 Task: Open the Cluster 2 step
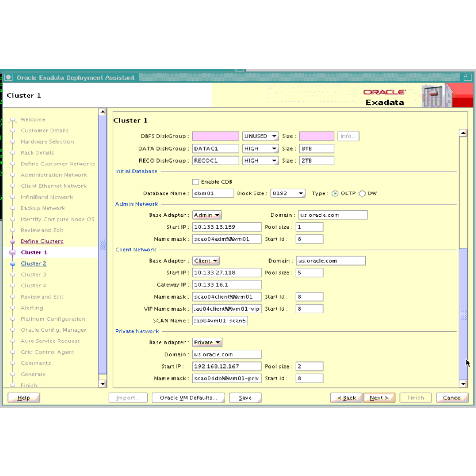point(33,264)
